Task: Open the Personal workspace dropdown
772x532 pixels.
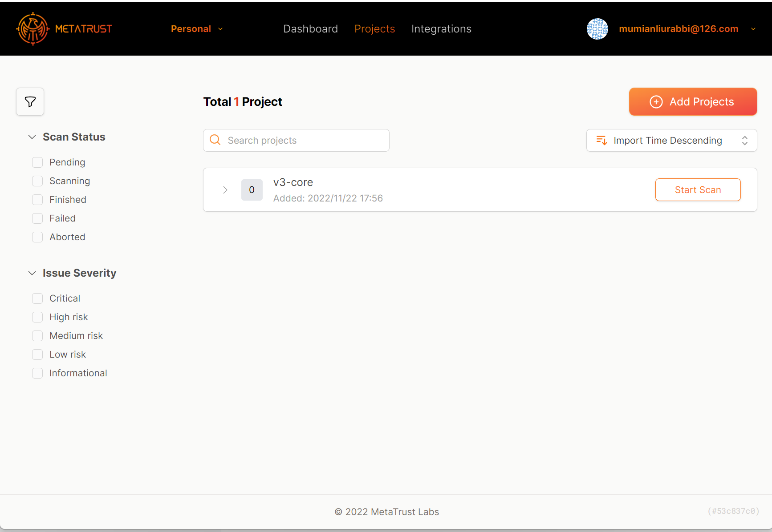Action: point(196,29)
